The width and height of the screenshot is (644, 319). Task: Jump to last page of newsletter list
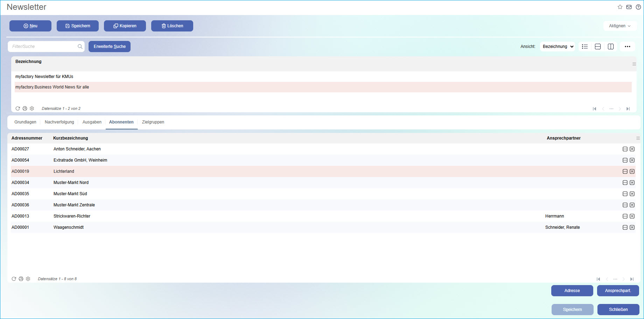point(628,109)
